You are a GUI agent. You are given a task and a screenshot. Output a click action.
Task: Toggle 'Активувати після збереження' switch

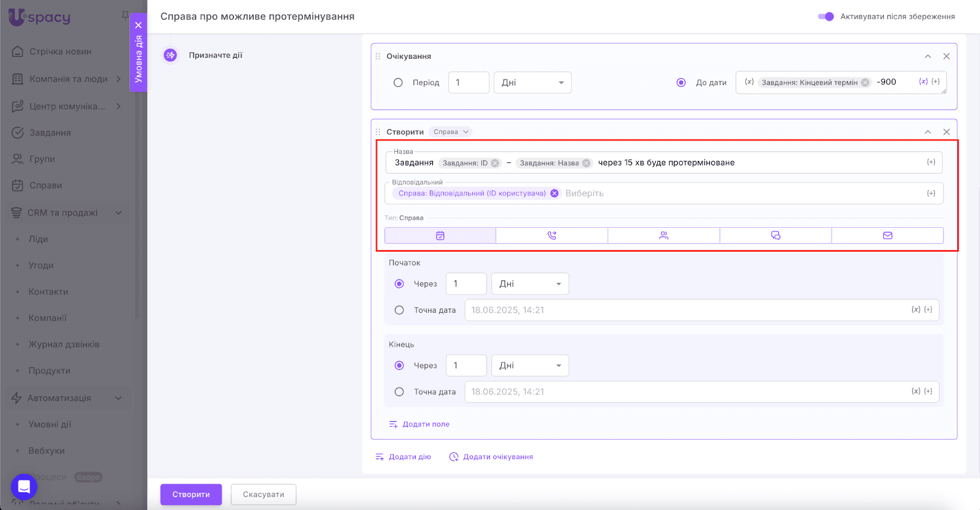pyautogui.click(x=826, y=17)
